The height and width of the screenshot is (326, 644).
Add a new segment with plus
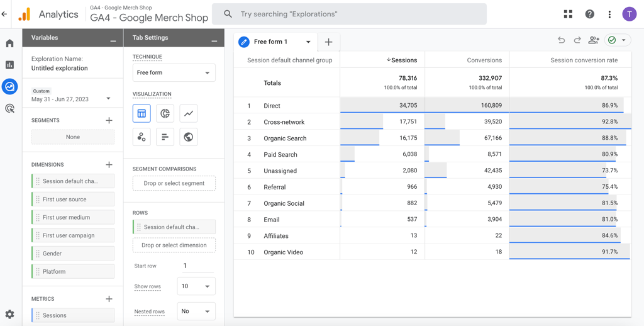[109, 120]
